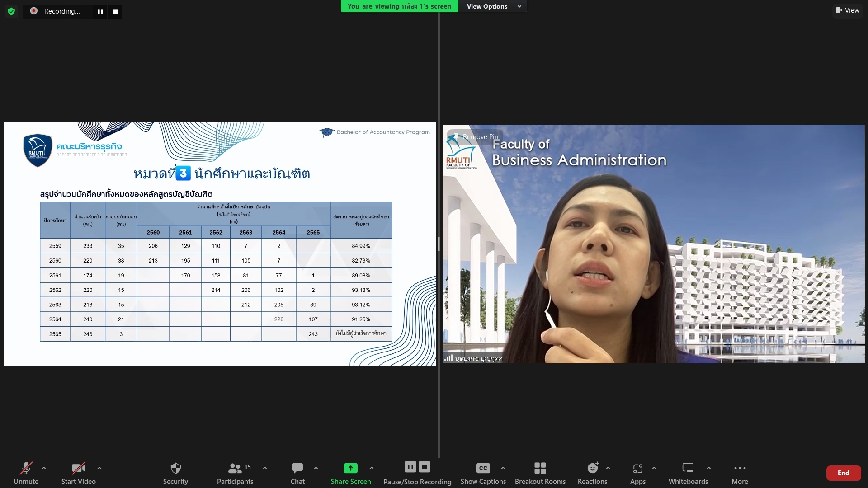Click the shared slide with student table
The image size is (868, 488).
point(220,244)
